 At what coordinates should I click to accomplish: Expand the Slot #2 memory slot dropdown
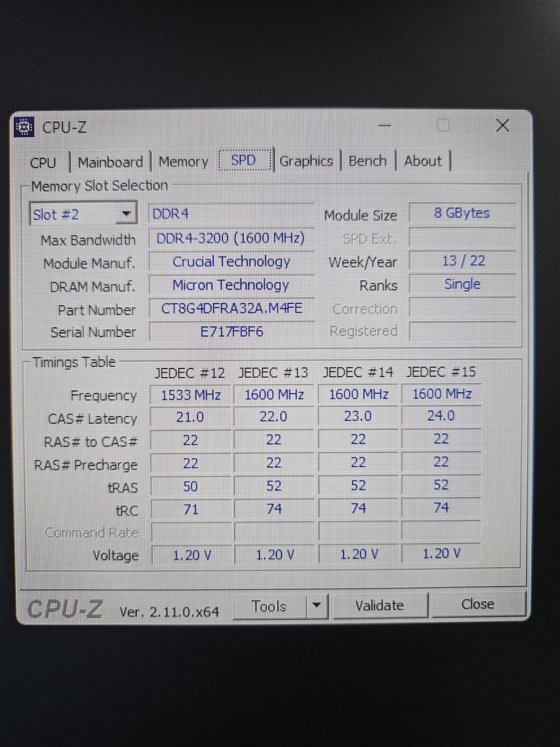(127, 214)
